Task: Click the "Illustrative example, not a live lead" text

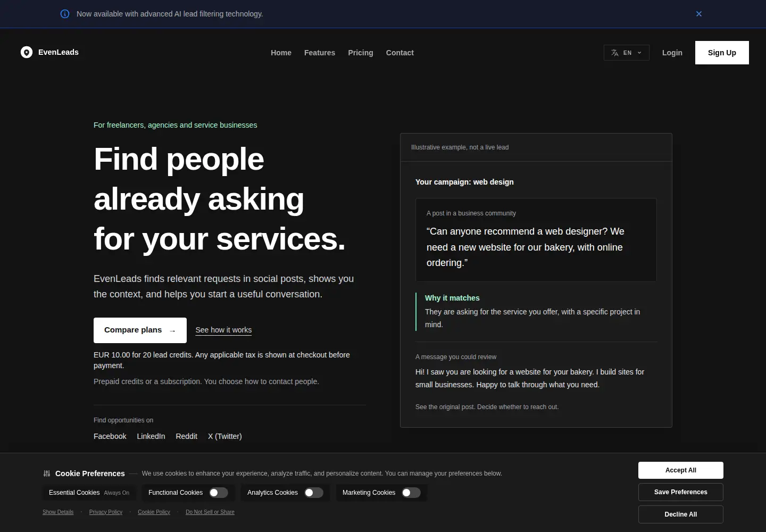Action: [x=460, y=147]
